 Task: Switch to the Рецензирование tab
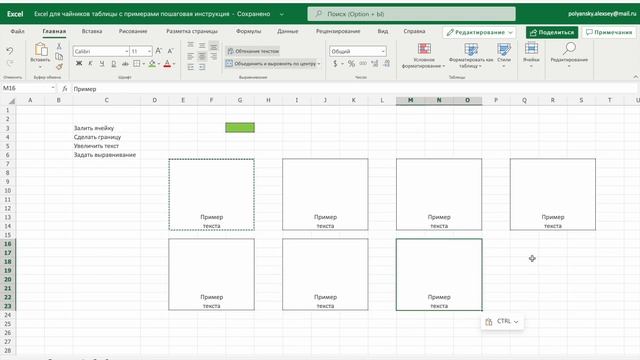click(338, 31)
